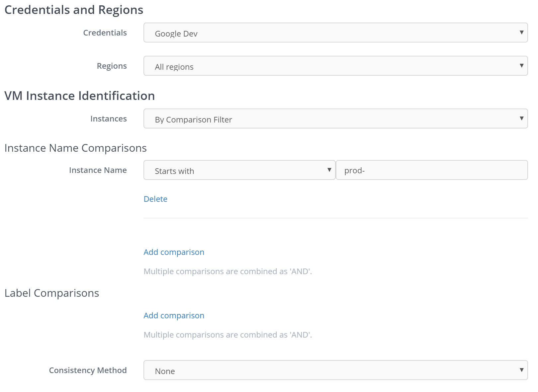Screen dimensions: 538x392
Task: Click the 'VM Instance Identification' heading
Action: (x=80, y=96)
